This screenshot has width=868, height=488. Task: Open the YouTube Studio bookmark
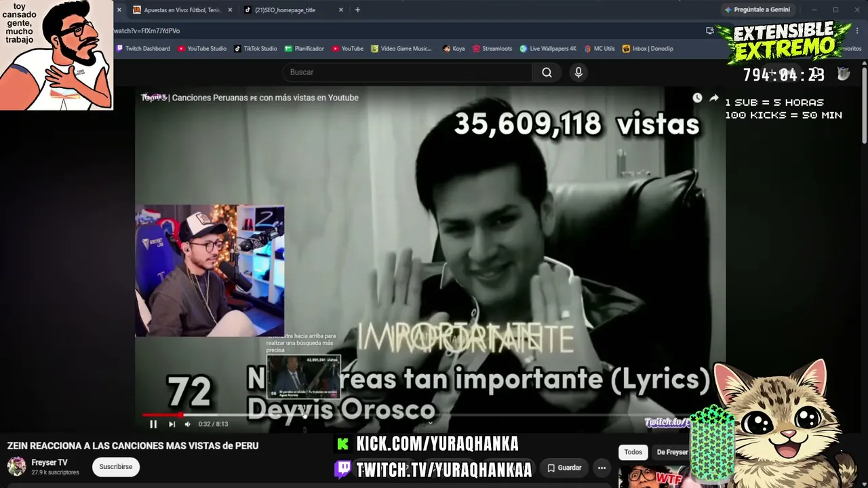[202, 49]
